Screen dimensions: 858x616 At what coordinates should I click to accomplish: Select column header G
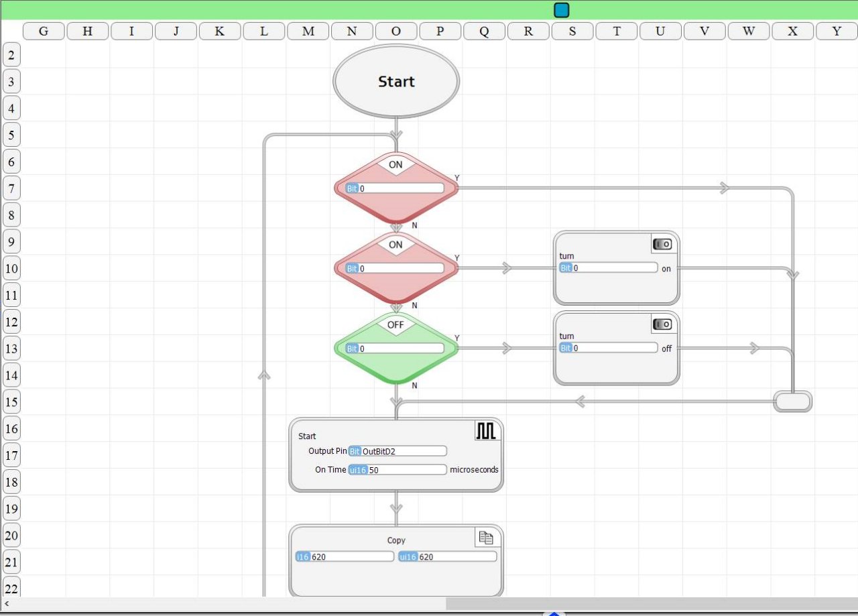44,31
